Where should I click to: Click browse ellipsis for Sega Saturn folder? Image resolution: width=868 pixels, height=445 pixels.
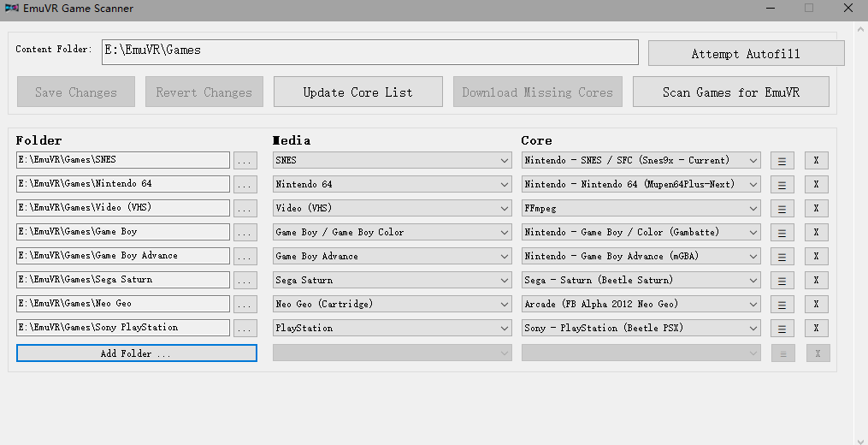point(245,281)
